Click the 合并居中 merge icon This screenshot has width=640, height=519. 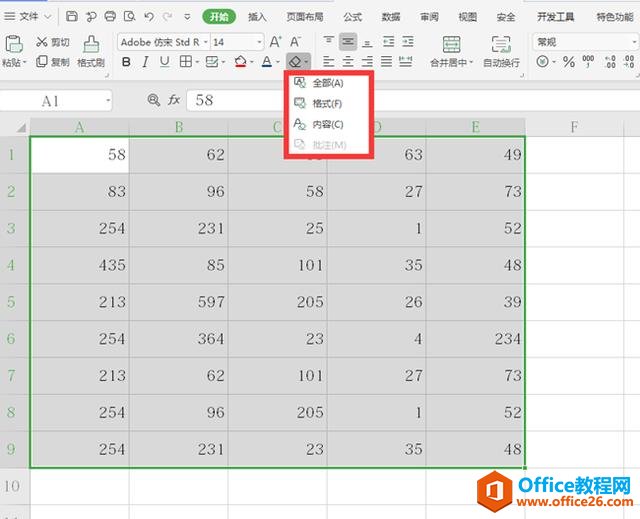point(451,44)
